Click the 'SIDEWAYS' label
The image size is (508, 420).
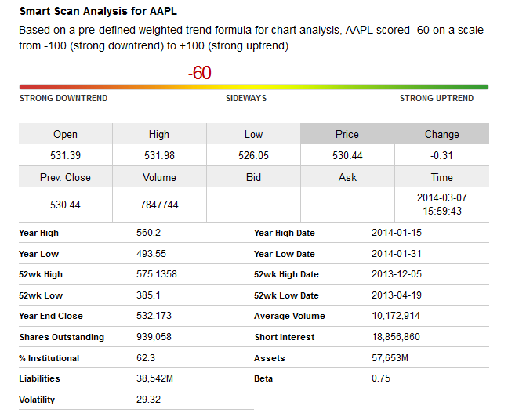click(246, 98)
